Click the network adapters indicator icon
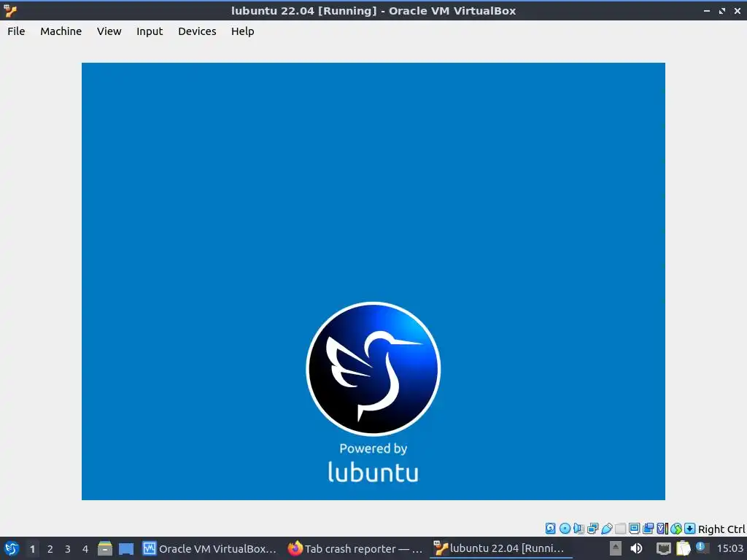Viewport: 747px width, 560px height. click(592, 528)
